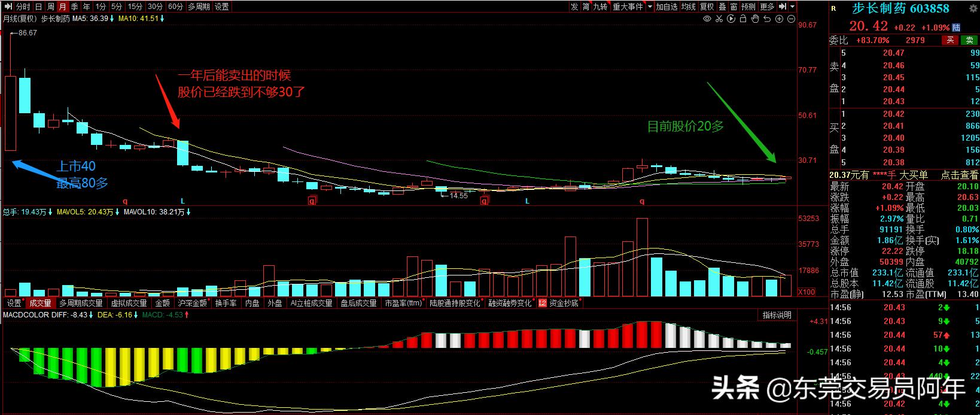Click the DEA arrow in MACD panel
980x415 pixels.
(x=136, y=314)
